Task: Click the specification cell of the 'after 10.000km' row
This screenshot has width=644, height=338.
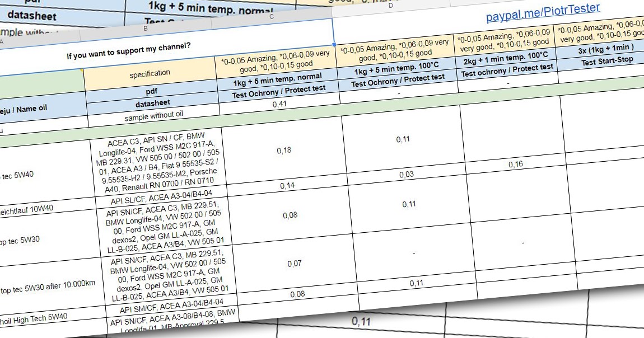Action: 169,276
